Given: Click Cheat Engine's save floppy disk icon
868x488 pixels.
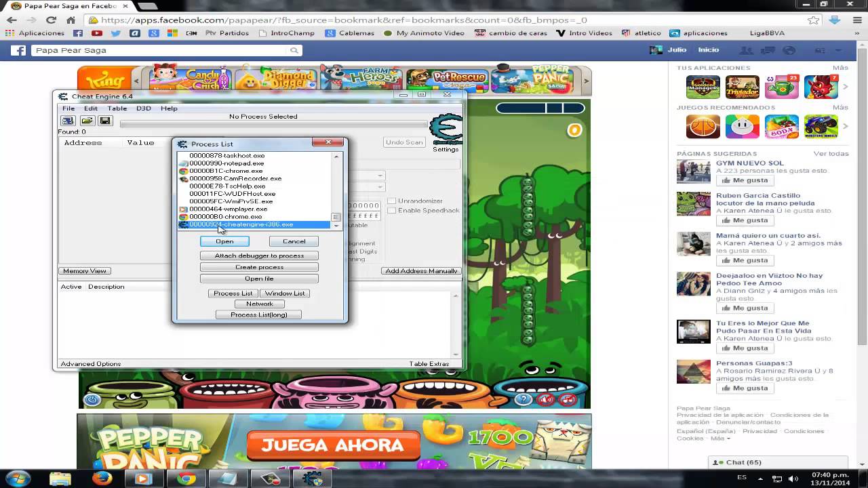Looking at the screenshot, I should coord(104,121).
